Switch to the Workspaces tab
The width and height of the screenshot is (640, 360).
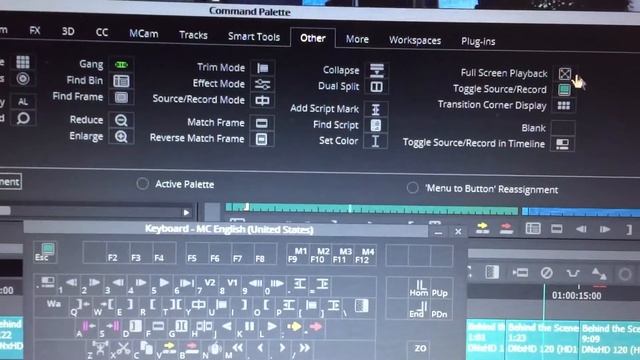(x=415, y=40)
